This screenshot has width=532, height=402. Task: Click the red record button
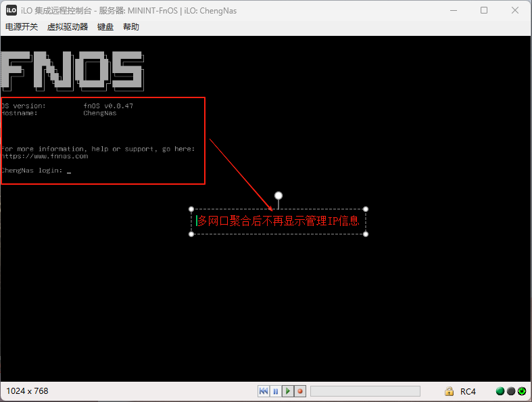click(x=300, y=391)
